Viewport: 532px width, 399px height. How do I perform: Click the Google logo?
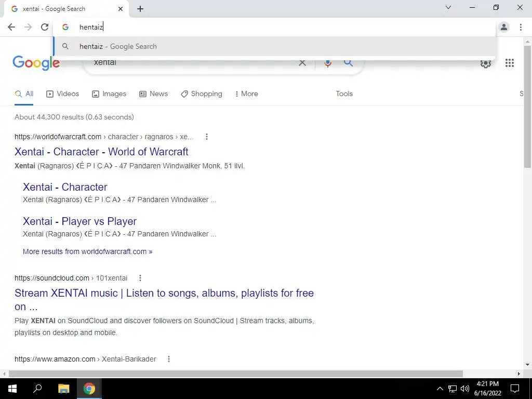coord(36,63)
